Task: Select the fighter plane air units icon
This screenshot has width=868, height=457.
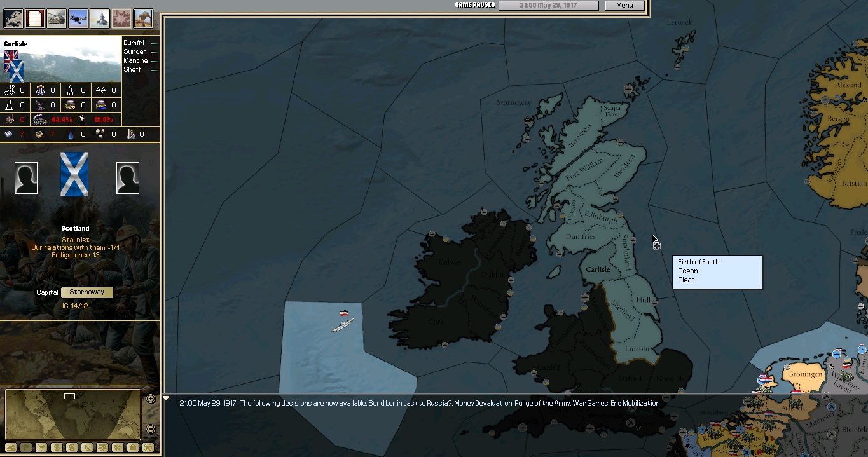Action: 78,18
